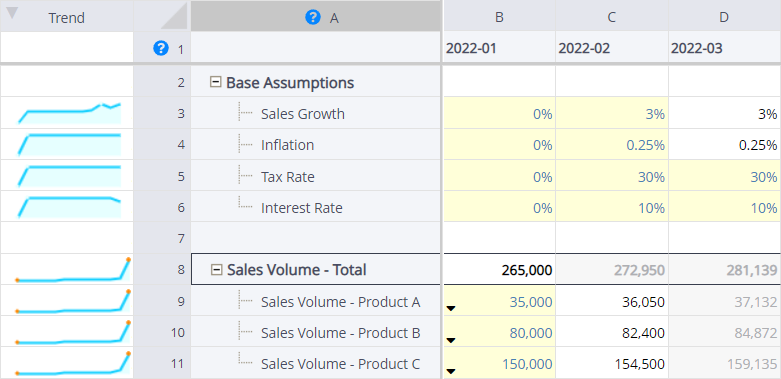Viewport: 781px width, 379px height.
Task: Select row 8 header number
Action: coord(162,270)
